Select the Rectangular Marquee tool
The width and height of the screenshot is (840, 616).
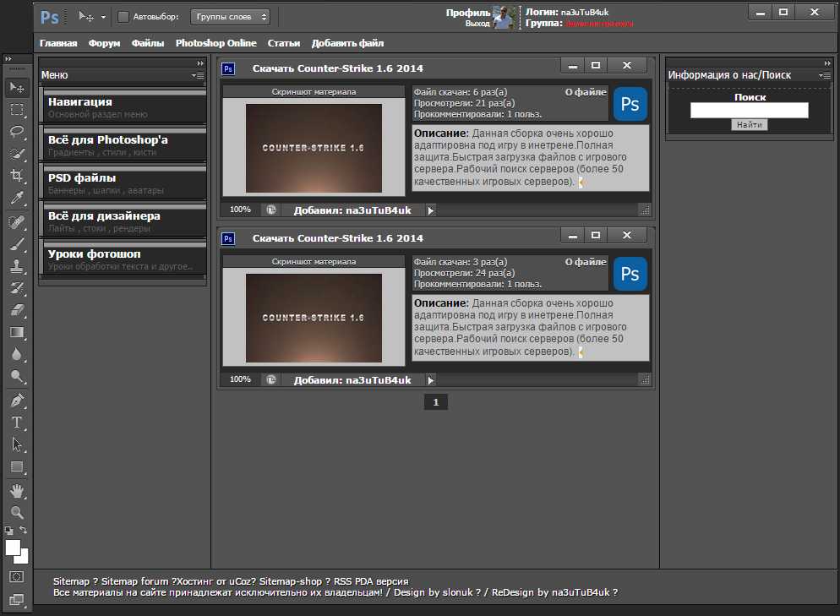[17, 109]
